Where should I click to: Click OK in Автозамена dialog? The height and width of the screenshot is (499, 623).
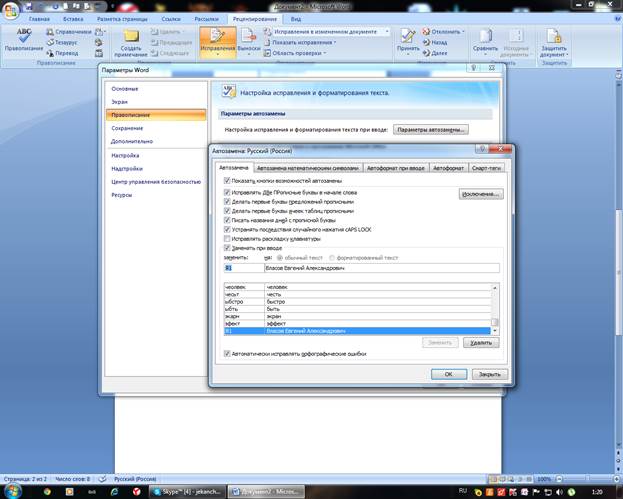449,374
